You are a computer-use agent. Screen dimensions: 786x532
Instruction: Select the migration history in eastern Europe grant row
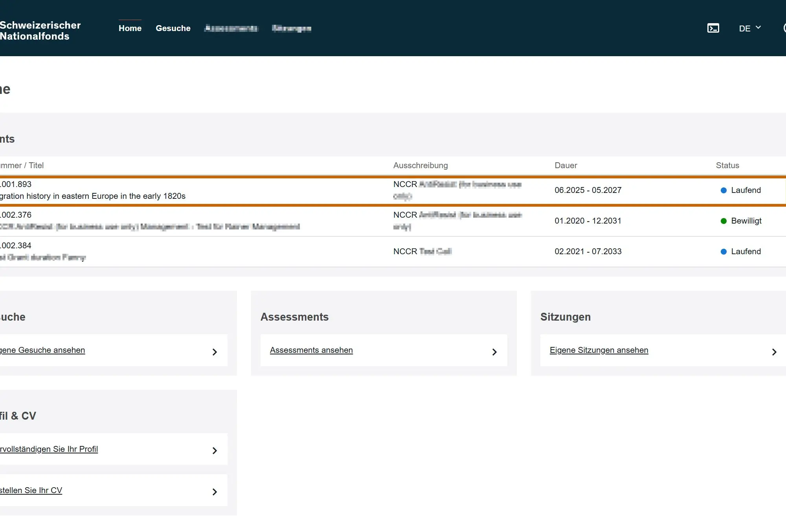393,191
